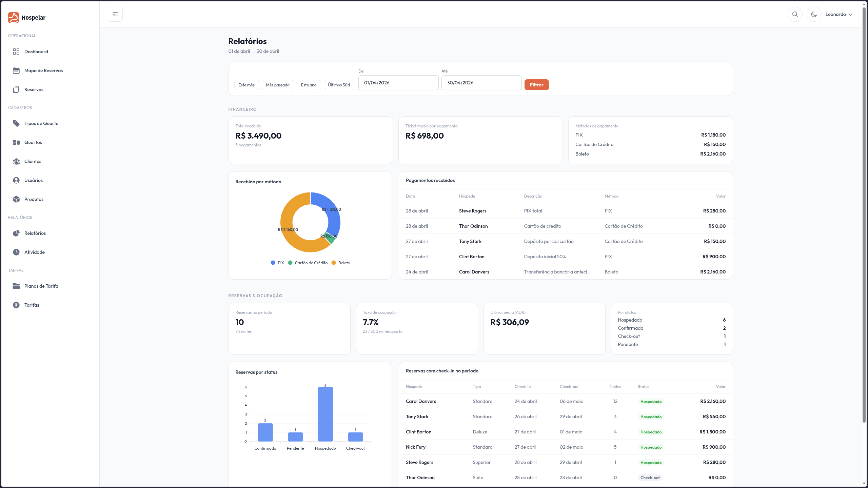The width and height of the screenshot is (868, 488).
Task: Click the Atividade clock icon
Action: pyautogui.click(x=16, y=252)
